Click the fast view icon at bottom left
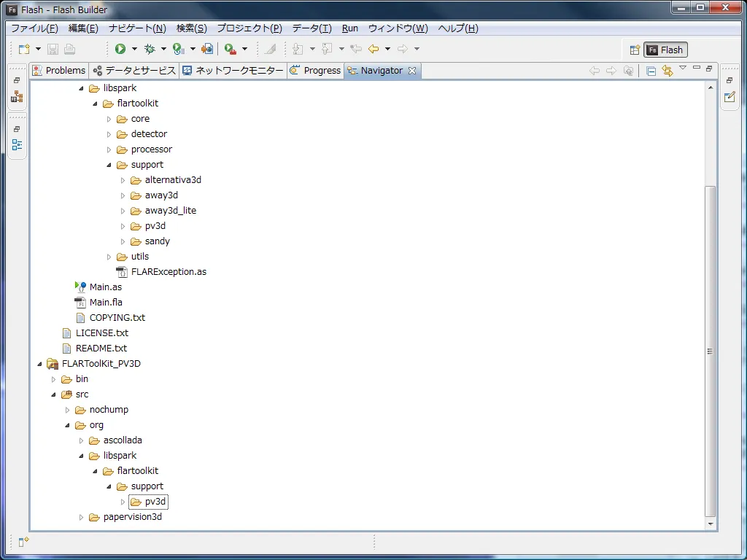Screen dimensions: 747x560 pos(23,542)
